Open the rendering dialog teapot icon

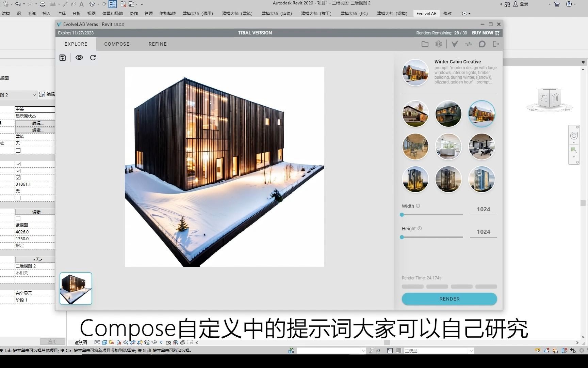click(126, 342)
